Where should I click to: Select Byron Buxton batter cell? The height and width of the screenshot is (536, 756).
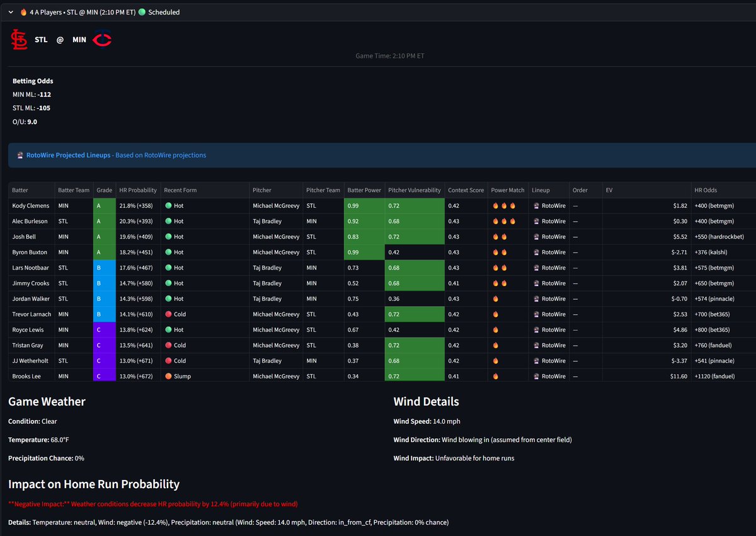click(31, 252)
